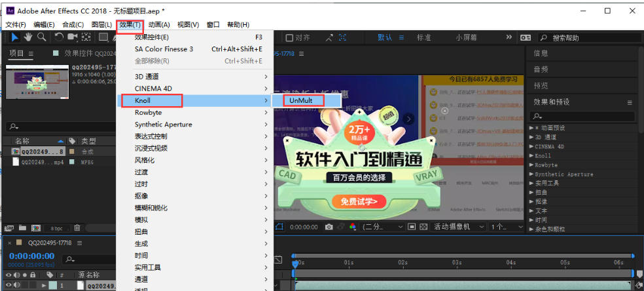
Task: Expand layer 1 properties triangle
Action: [x=45, y=286]
